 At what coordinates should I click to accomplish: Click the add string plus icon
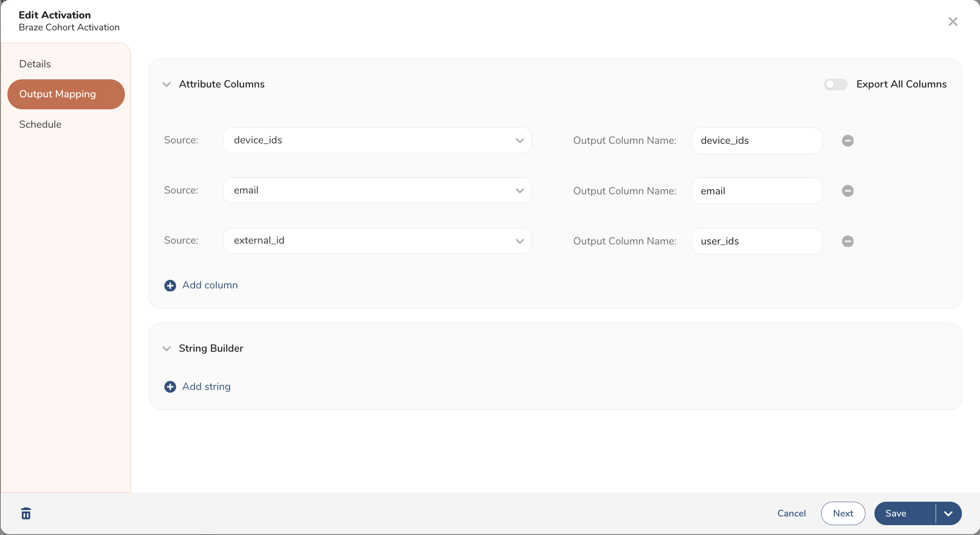click(x=169, y=386)
